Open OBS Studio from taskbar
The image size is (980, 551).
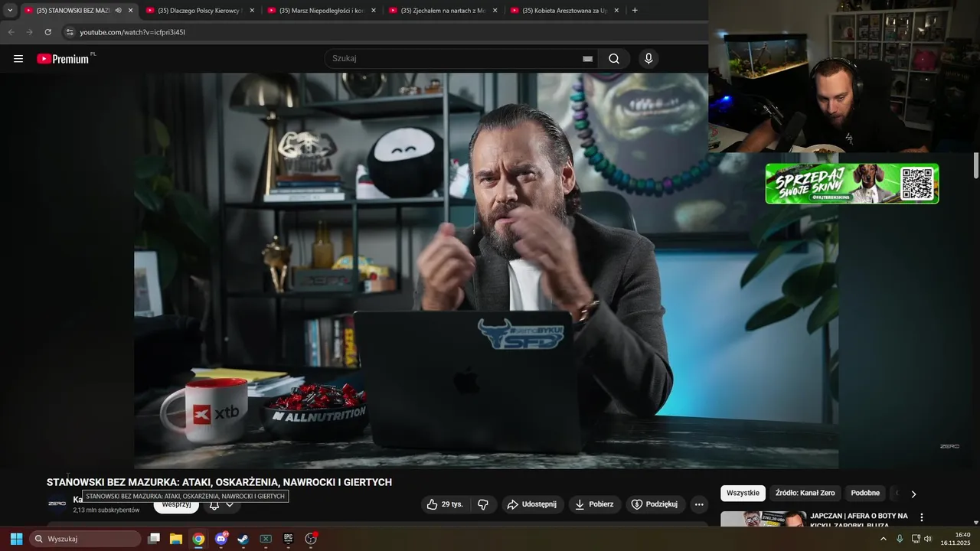click(x=311, y=539)
